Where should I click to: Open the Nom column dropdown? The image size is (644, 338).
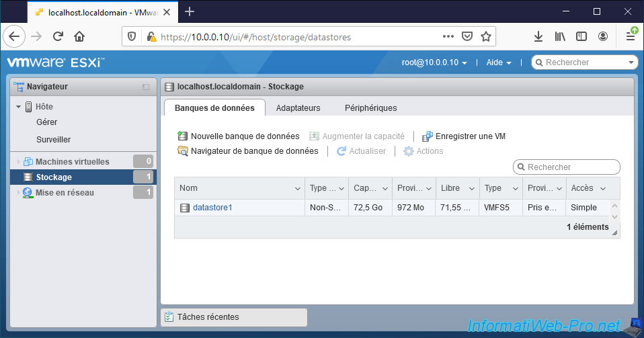pos(297,189)
